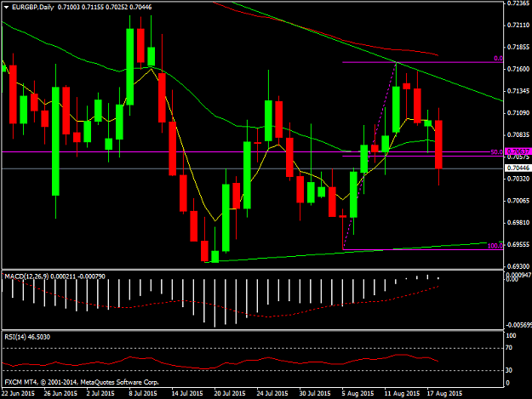Image resolution: width=532 pixels, height=399 pixels.
Task: Click the FXCM MT4 MetaQuotes copyright text
Action: tap(82, 382)
